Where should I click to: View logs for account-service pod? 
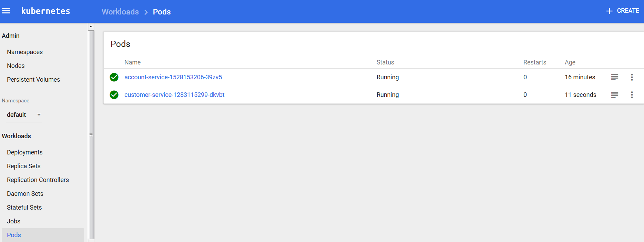click(614, 77)
